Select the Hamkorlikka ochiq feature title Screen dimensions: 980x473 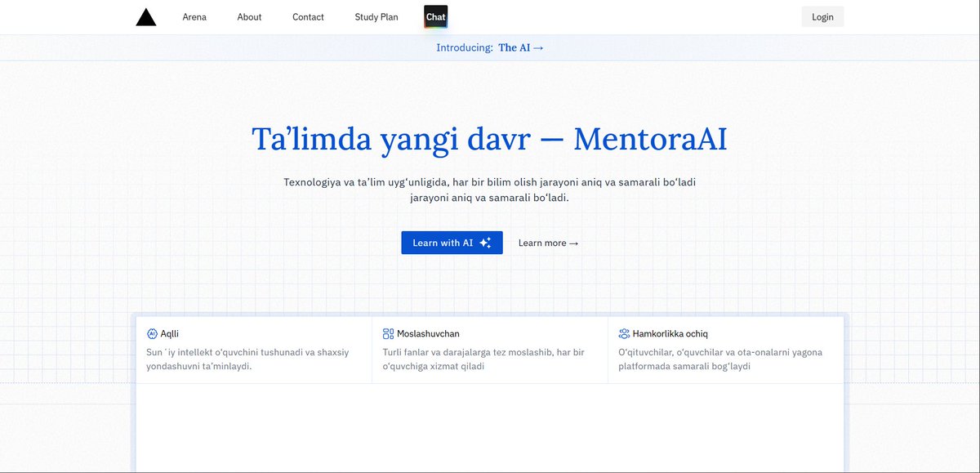click(x=670, y=333)
